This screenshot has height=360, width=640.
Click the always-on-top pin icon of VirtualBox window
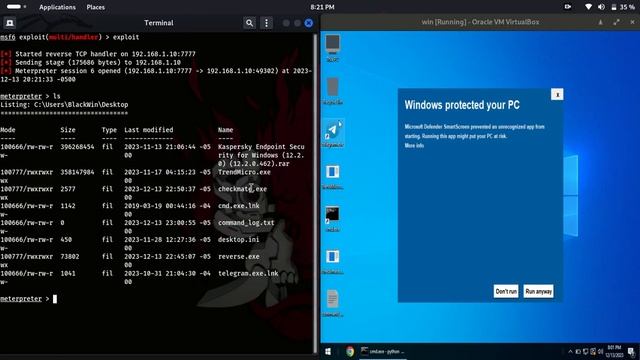point(600,22)
